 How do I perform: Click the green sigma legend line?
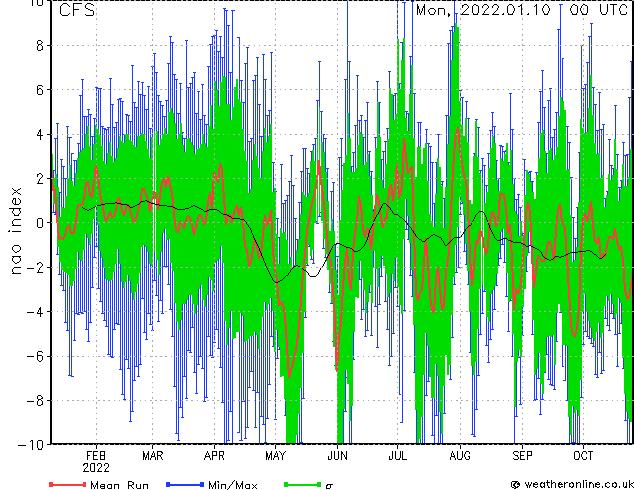[x=302, y=484]
